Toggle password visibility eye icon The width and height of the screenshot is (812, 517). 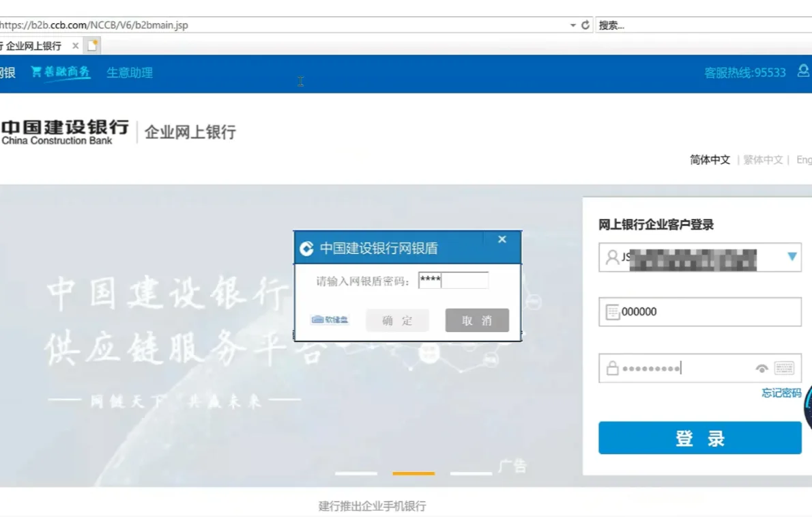[x=762, y=369]
